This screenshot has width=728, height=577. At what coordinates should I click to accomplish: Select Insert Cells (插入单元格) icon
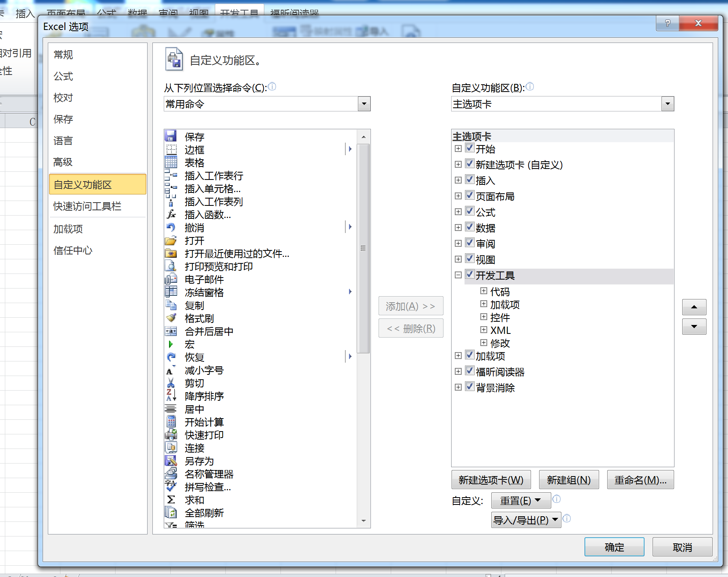pos(171,188)
